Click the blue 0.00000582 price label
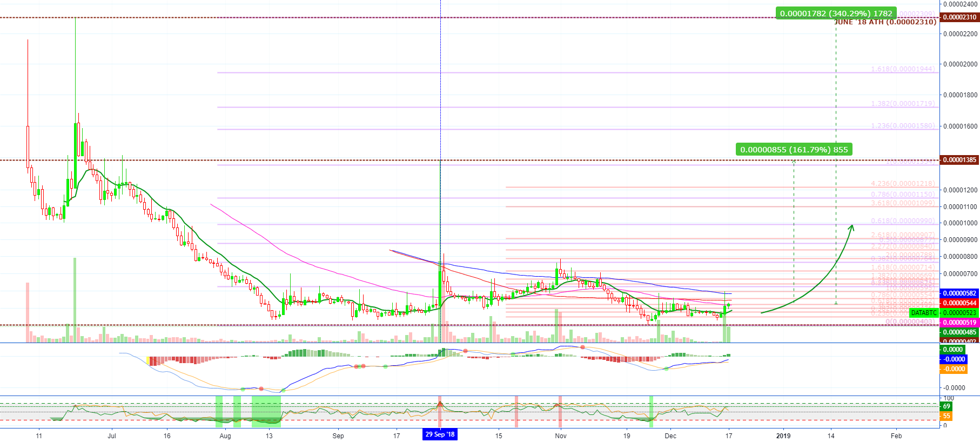This screenshot has width=980, height=442. (x=959, y=293)
